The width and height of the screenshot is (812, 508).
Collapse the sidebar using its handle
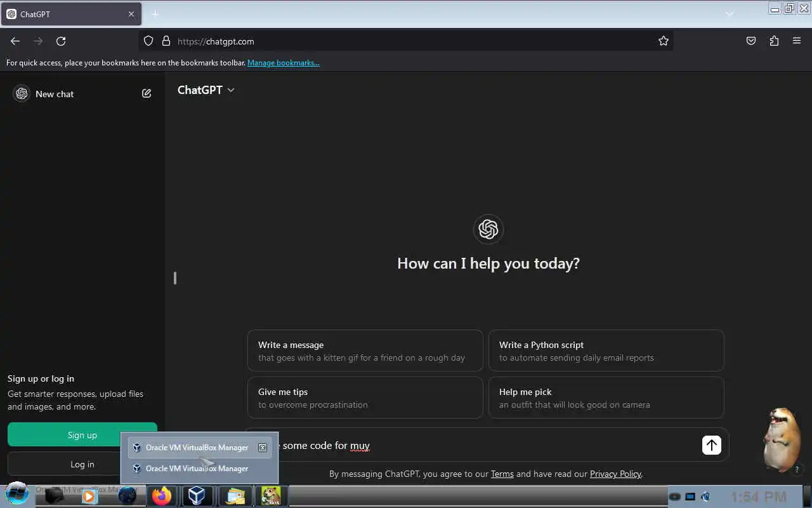coord(175,278)
